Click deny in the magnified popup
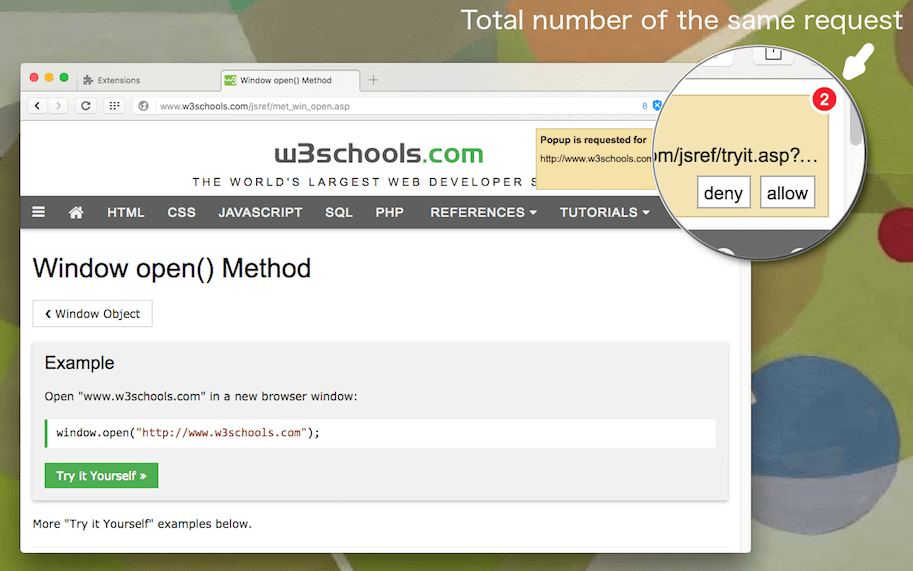 point(723,193)
